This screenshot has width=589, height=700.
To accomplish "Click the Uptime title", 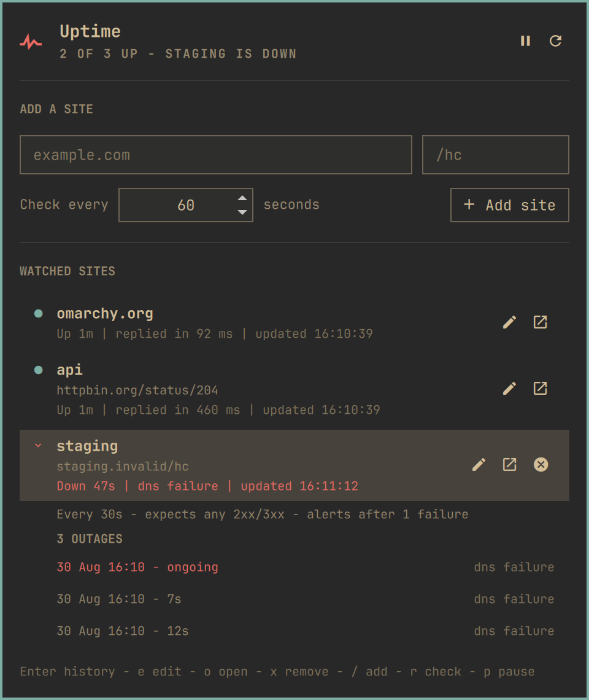I will pos(90,31).
